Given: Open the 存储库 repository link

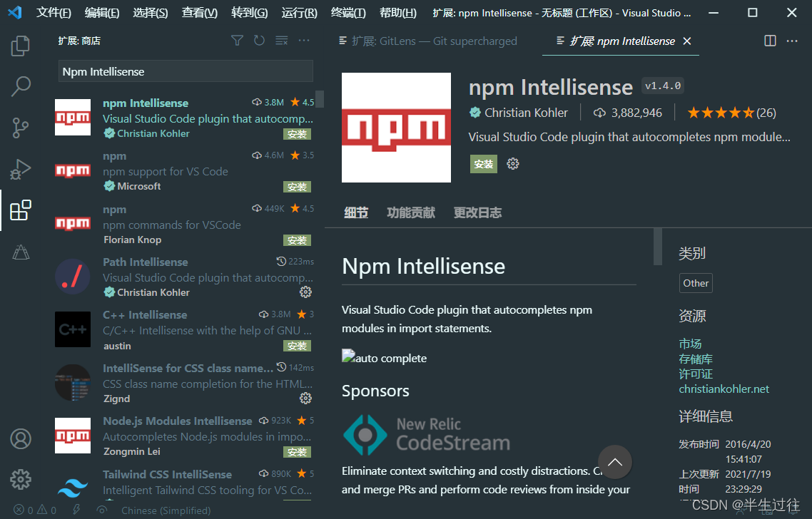Looking at the screenshot, I should (x=696, y=359).
